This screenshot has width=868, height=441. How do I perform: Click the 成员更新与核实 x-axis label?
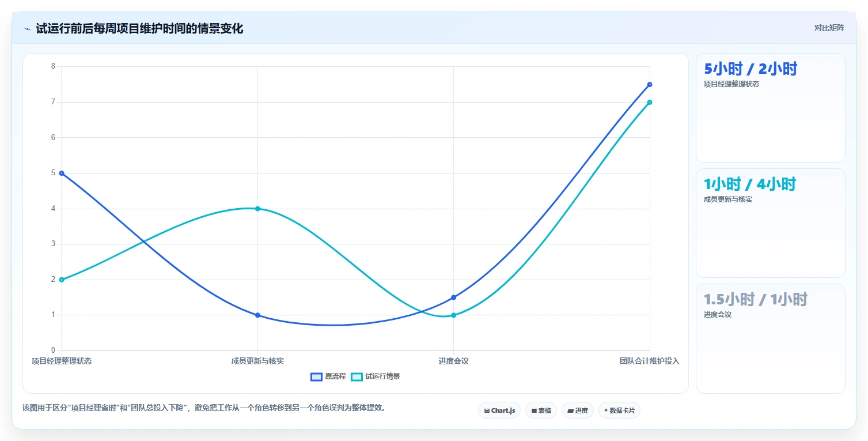click(257, 361)
